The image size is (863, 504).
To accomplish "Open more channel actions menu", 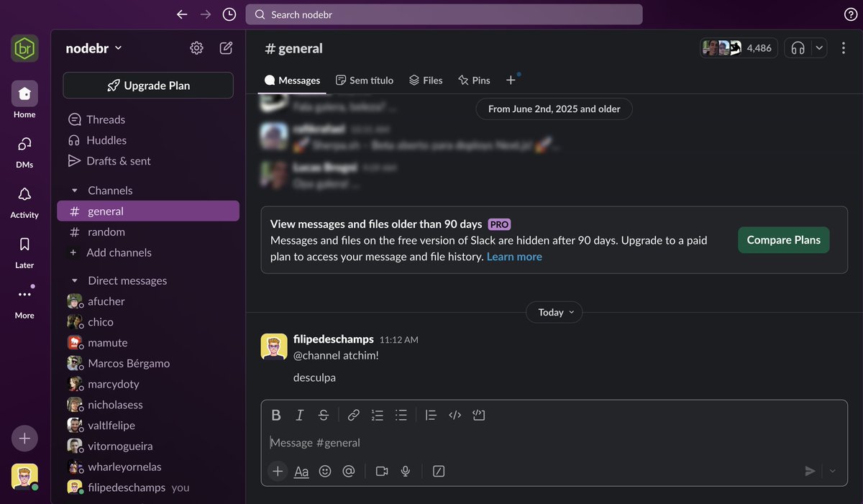I will click(843, 48).
